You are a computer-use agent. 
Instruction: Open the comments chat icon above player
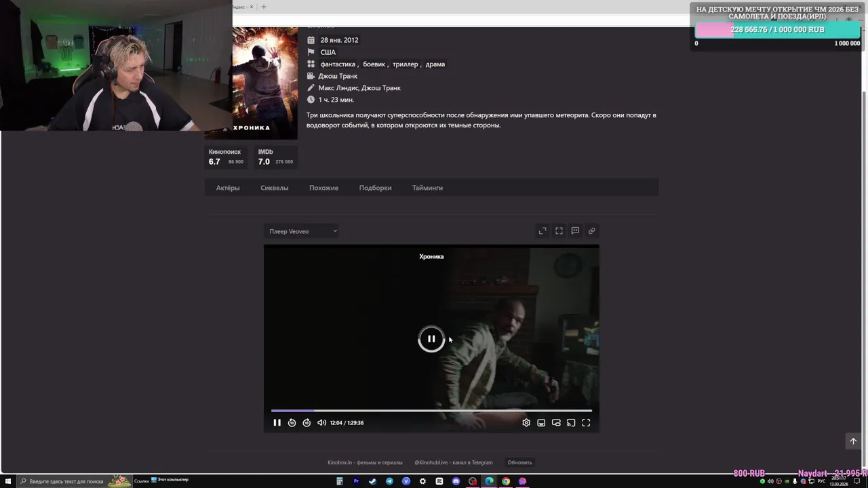click(575, 231)
